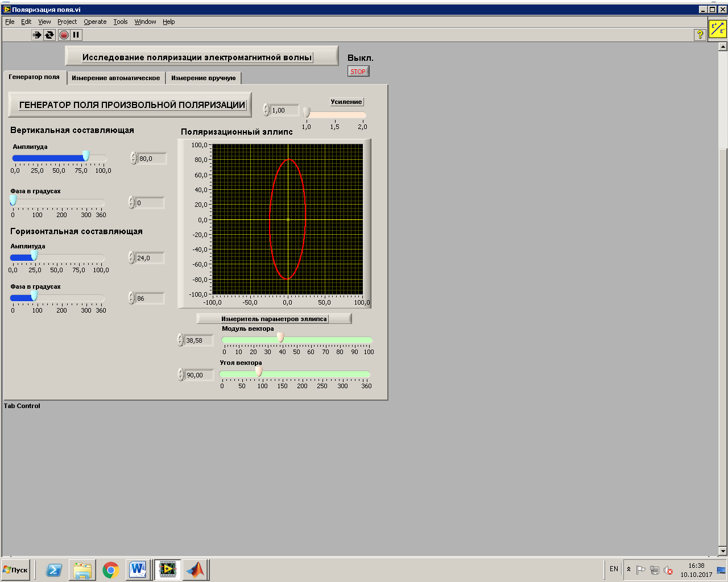
Task: Click the horizontal Амплитуда slider handle
Action: coord(34,256)
